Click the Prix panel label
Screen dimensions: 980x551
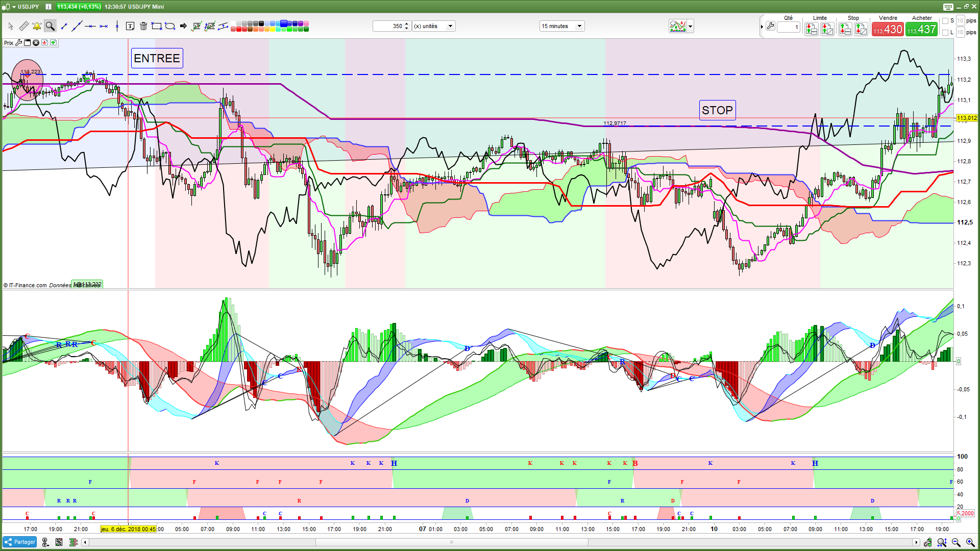pos(9,43)
